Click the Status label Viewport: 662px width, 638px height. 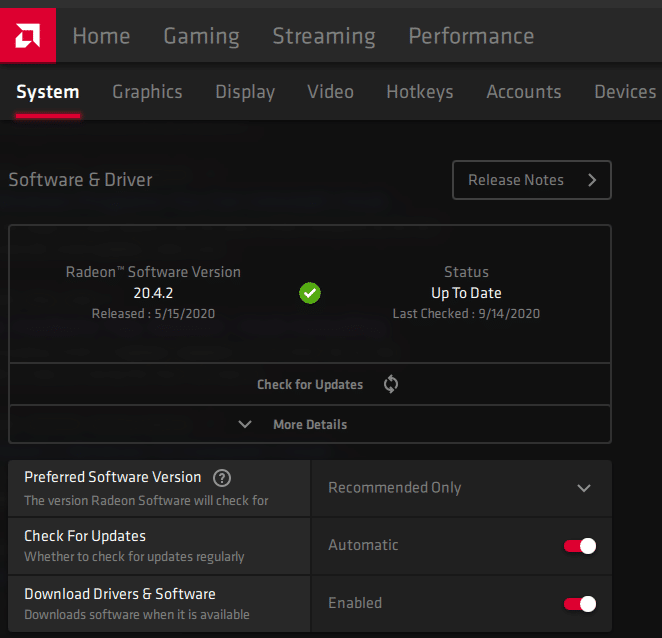pos(466,272)
